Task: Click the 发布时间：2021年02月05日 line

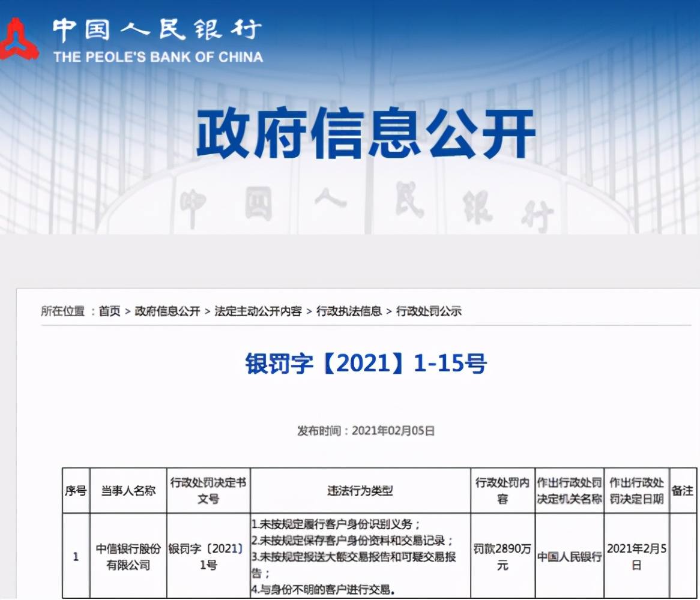Action: (x=366, y=430)
